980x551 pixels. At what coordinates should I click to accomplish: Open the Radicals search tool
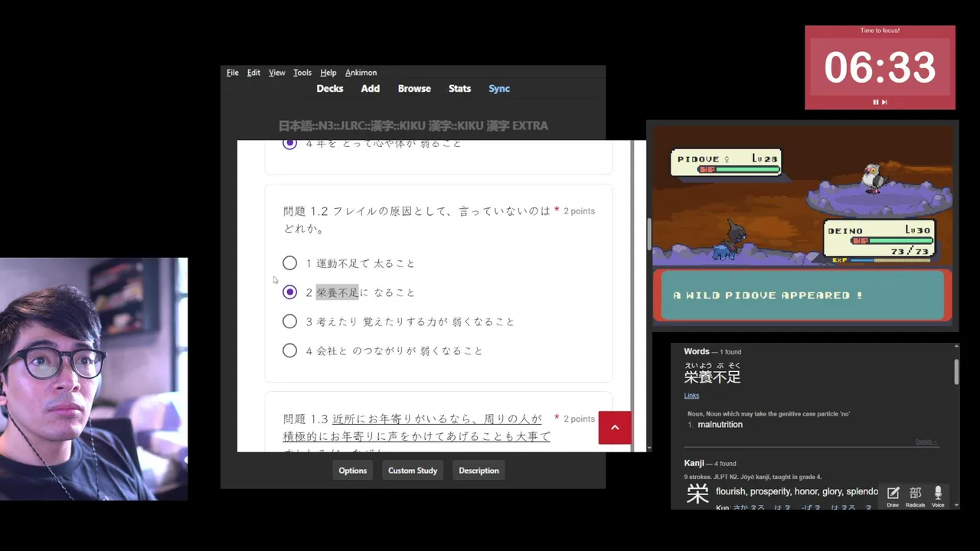pos(915,496)
